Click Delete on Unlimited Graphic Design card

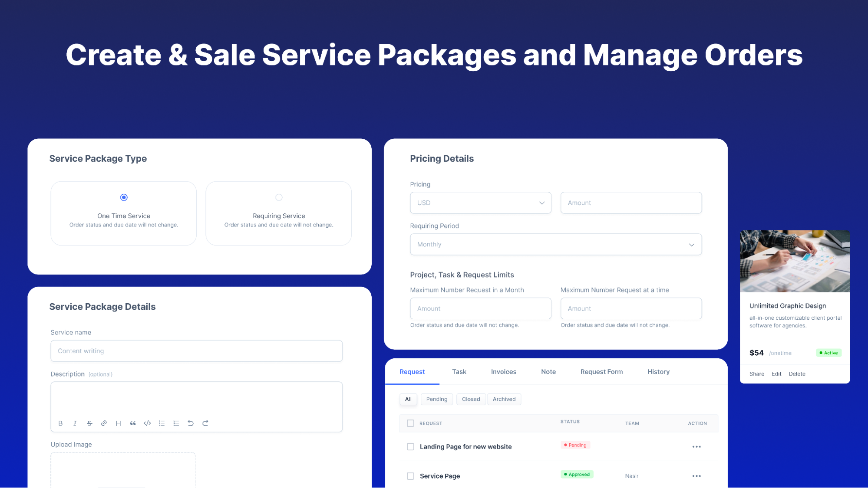click(797, 374)
